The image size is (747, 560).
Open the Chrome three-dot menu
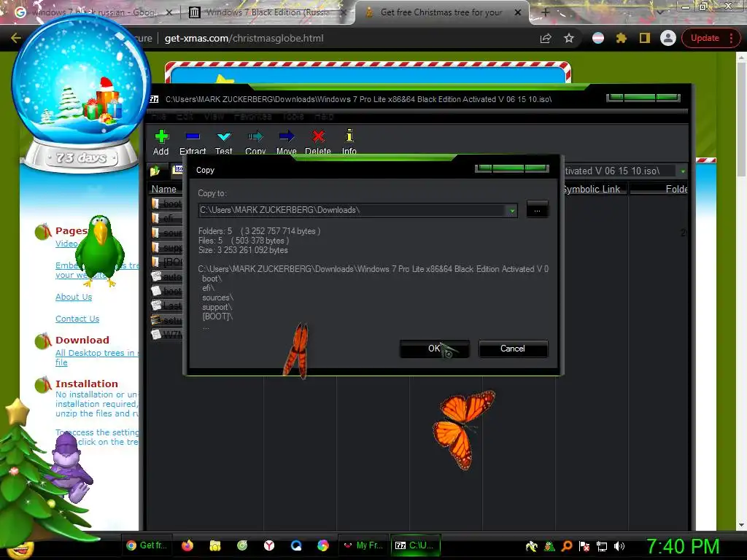click(731, 38)
